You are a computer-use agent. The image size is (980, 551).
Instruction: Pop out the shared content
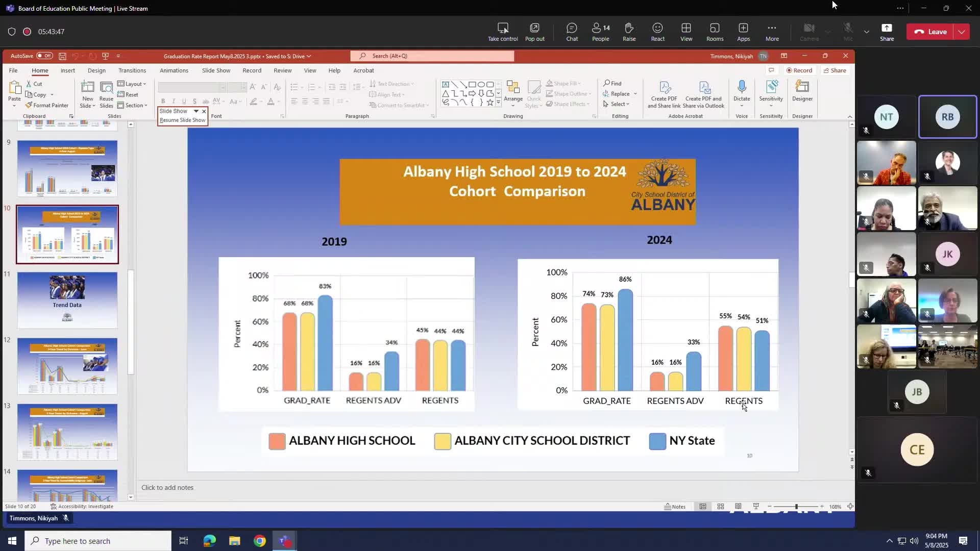pos(534,32)
